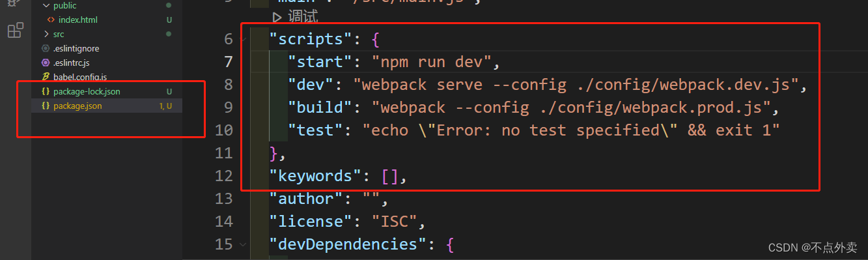Click the "npm run dev" value
This screenshot has height=260, width=868.
click(430, 62)
